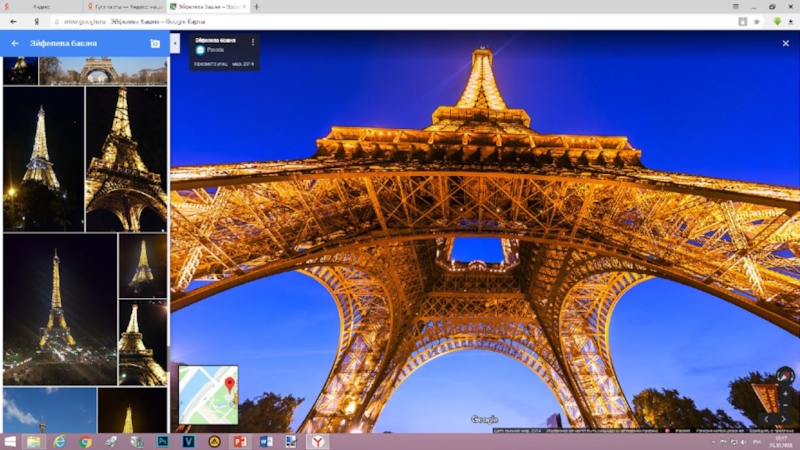This screenshot has height=450, width=800.
Task: Click the Yandex Я home button
Action: coord(37,22)
